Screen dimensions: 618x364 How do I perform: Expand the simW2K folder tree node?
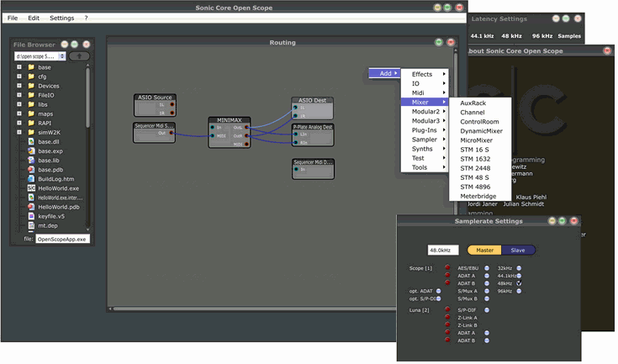tap(18, 132)
